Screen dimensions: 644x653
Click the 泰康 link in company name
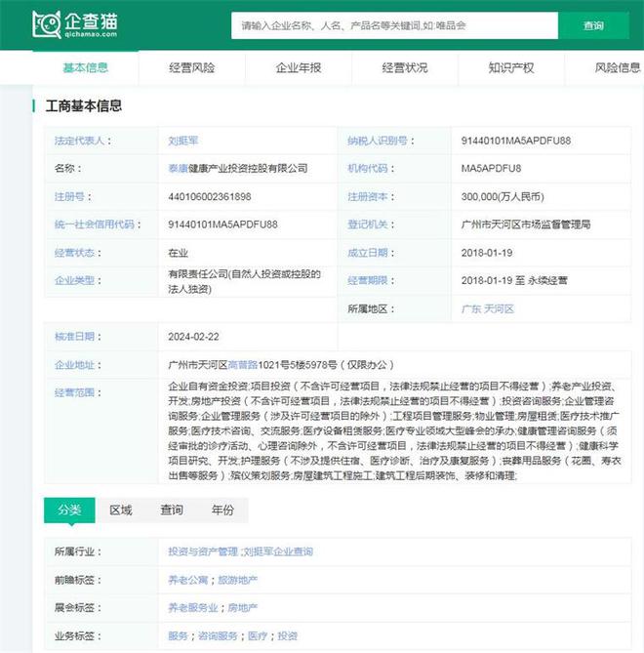[x=179, y=168]
